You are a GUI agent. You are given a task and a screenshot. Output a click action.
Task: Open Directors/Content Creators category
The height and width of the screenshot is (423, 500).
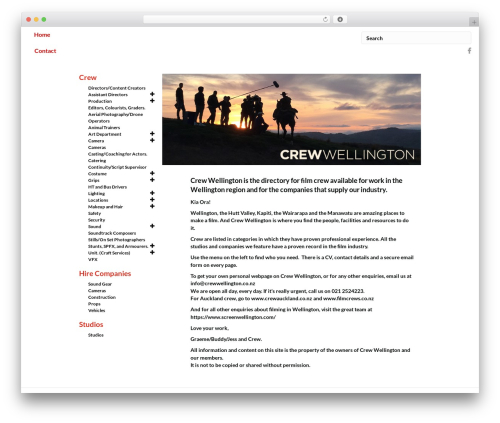click(x=117, y=88)
